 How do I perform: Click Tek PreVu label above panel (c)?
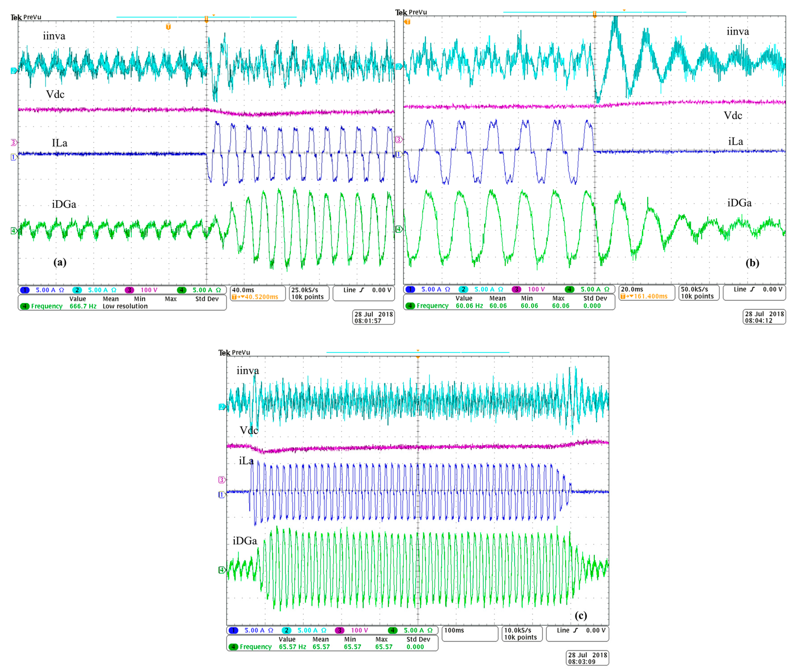(234, 352)
